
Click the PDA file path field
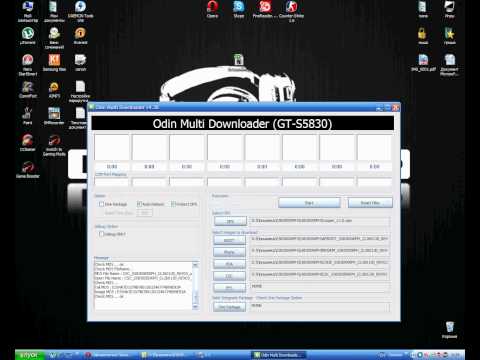tap(319, 263)
